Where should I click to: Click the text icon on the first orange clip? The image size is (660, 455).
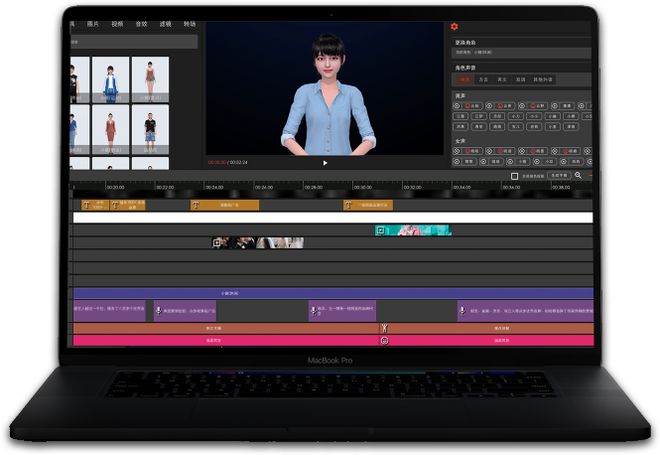pyautogui.click(x=86, y=205)
